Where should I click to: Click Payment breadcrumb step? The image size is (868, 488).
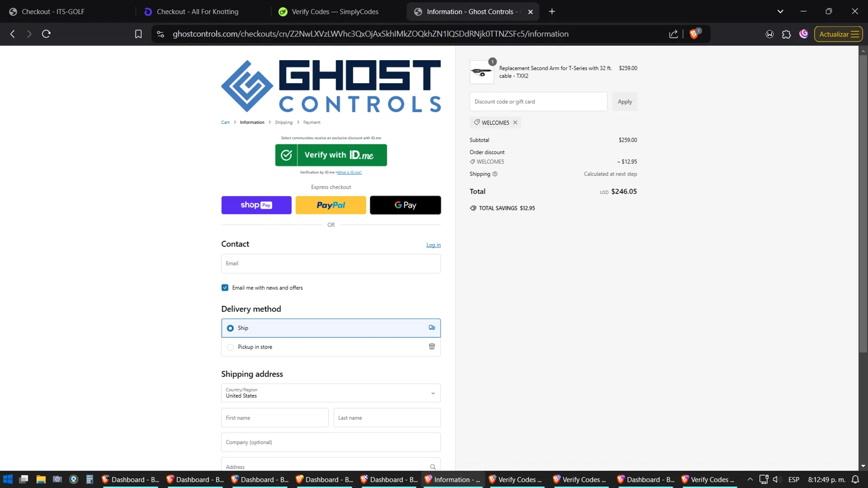311,123
